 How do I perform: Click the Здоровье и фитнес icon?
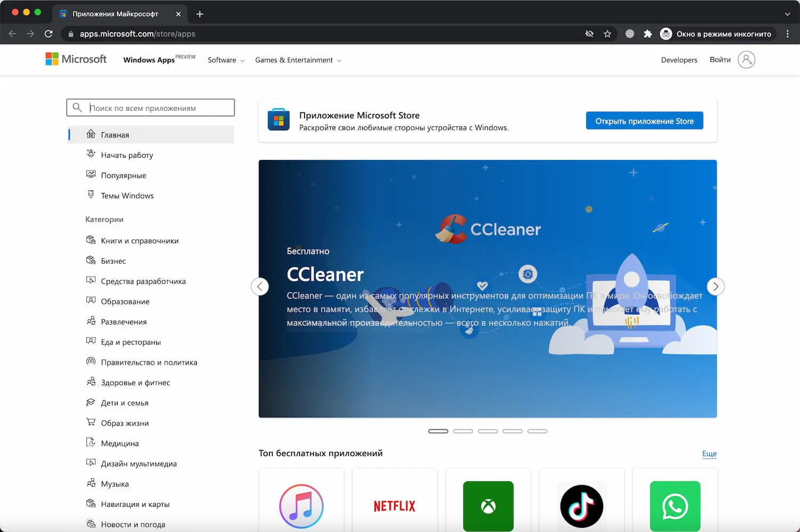pyautogui.click(x=91, y=382)
